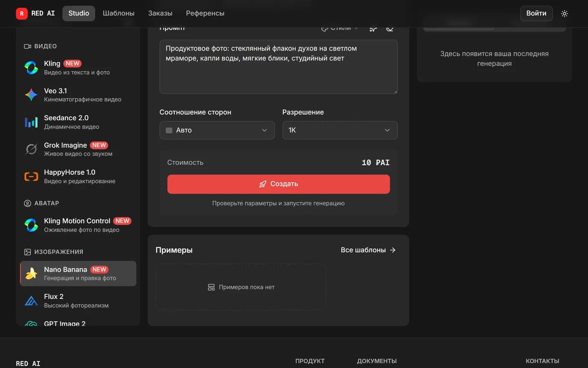Image resolution: width=588 pixels, height=368 pixels.
Task: Click Здесь появится ваша последняя генерация text
Action: click(x=494, y=58)
